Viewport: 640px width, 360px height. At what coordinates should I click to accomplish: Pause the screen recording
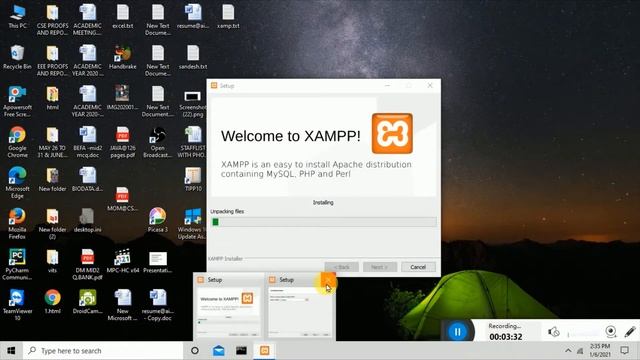click(x=458, y=331)
